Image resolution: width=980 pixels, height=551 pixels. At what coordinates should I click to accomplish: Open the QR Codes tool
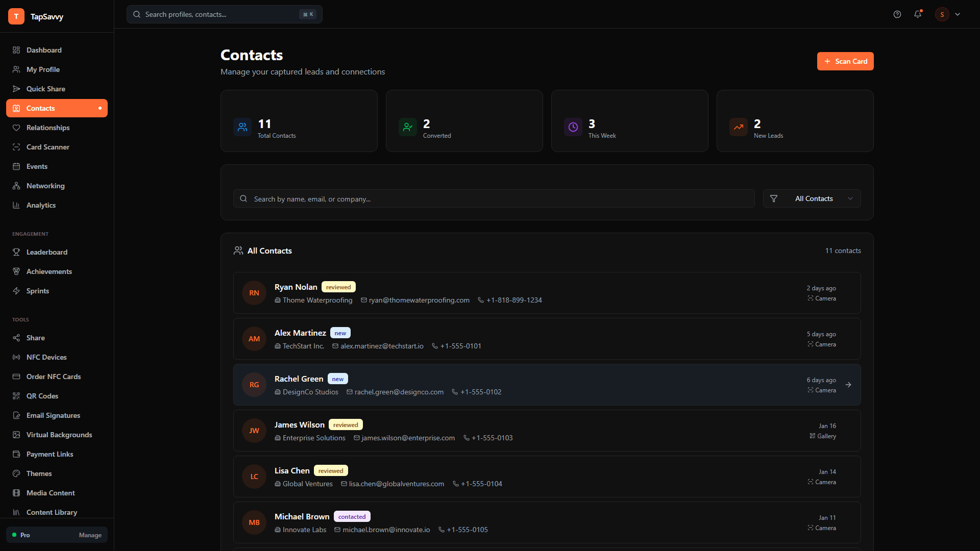click(x=42, y=396)
